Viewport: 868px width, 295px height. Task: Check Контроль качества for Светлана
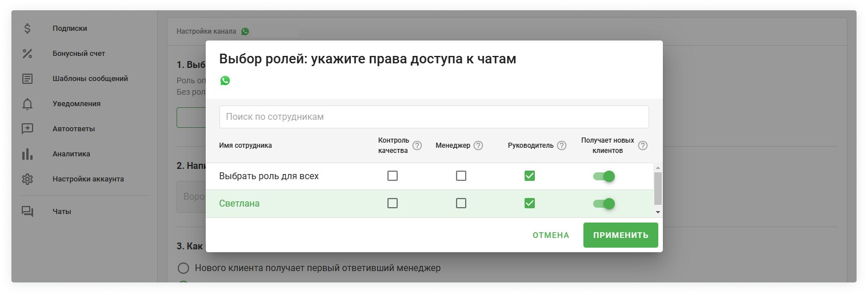(393, 203)
